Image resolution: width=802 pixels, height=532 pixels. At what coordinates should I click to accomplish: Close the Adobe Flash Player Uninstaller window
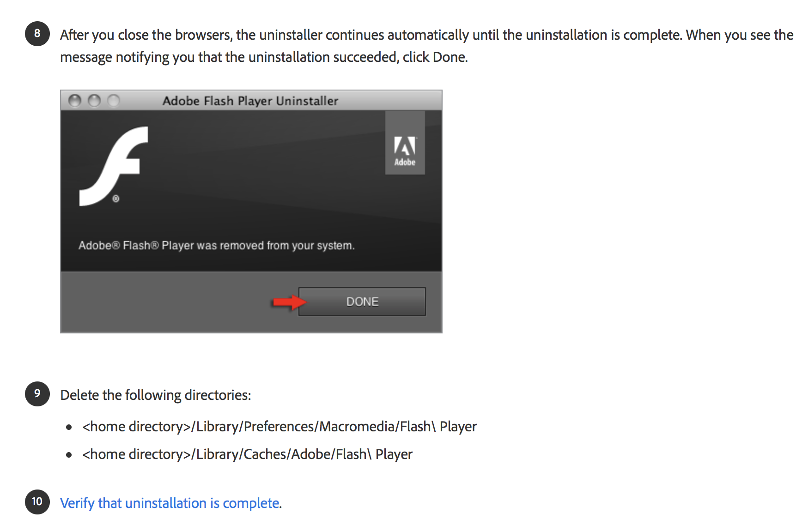pyautogui.click(x=75, y=101)
